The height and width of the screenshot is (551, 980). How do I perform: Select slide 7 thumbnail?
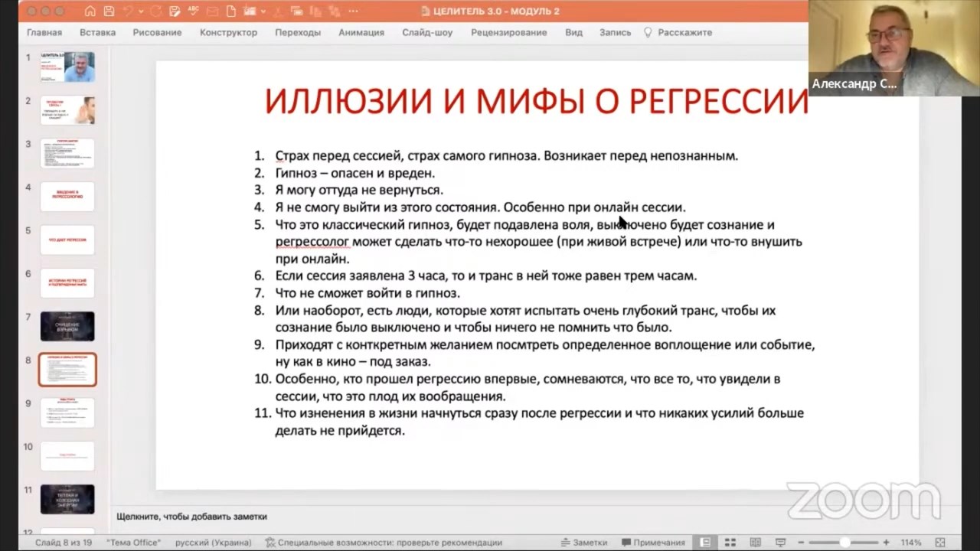(67, 326)
